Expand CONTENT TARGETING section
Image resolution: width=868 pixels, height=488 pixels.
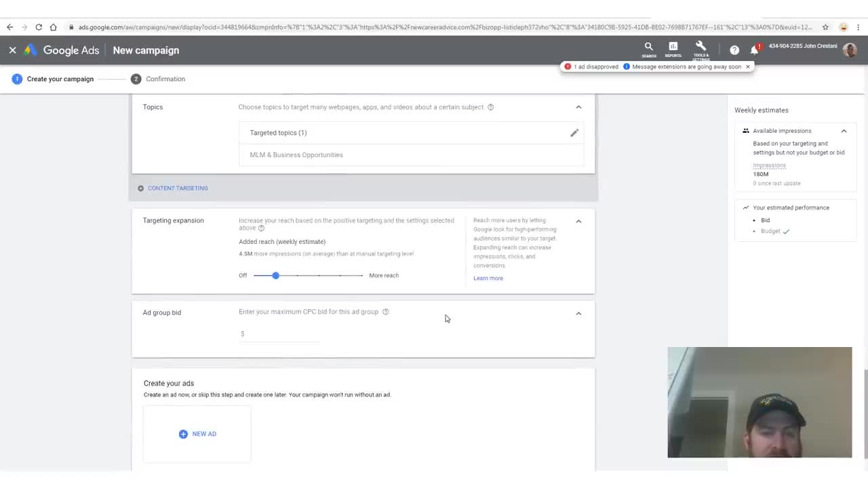tap(173, 188)
